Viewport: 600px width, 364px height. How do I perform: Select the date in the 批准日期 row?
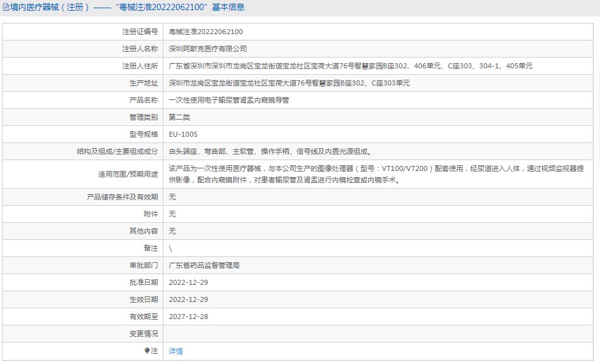[188, 282]
